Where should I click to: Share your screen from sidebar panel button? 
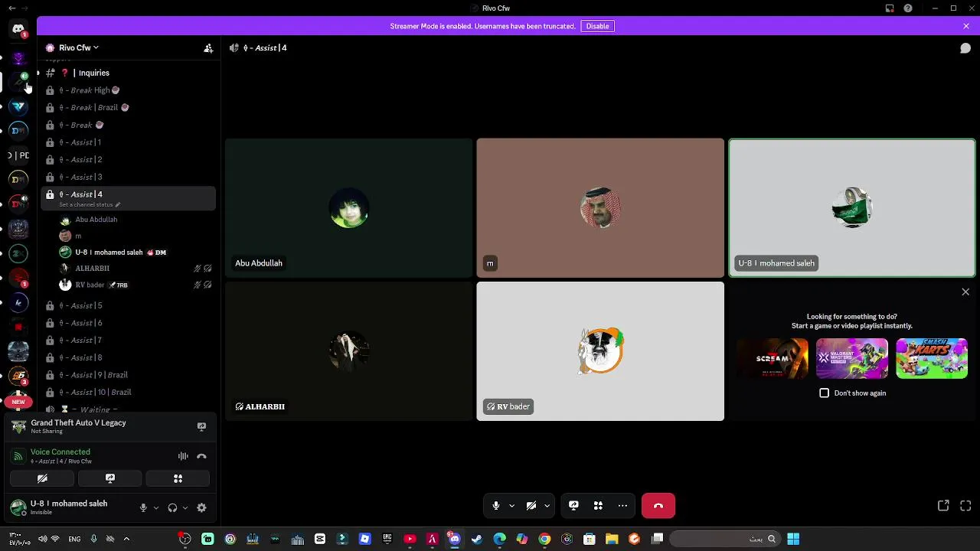(110, 478)
